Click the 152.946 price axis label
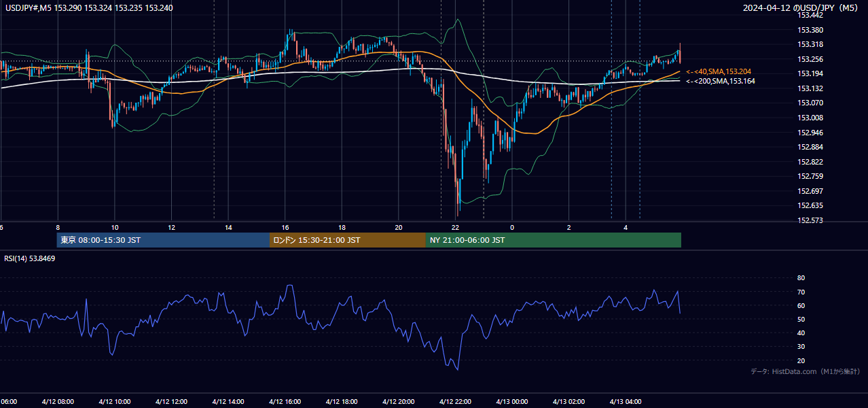Screen dimensions: 868x408 (x=810, y=133)
